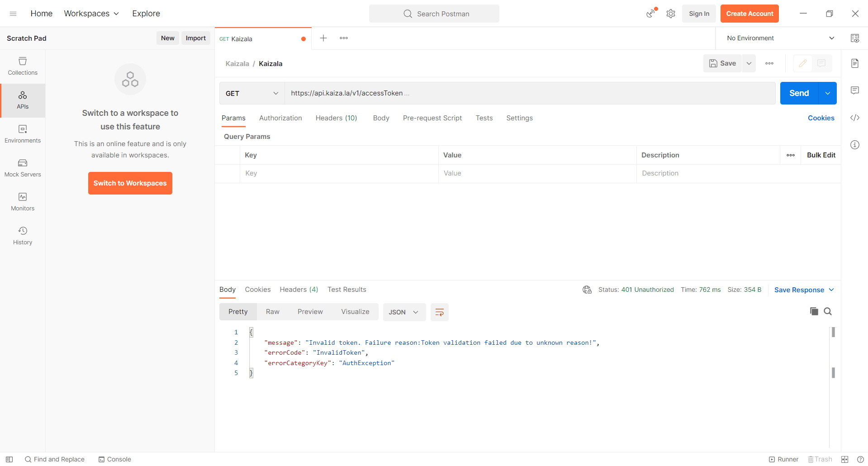
Task: Open the response Headers (4) tab
Action: pyautogui.click(x=299, y=290)
